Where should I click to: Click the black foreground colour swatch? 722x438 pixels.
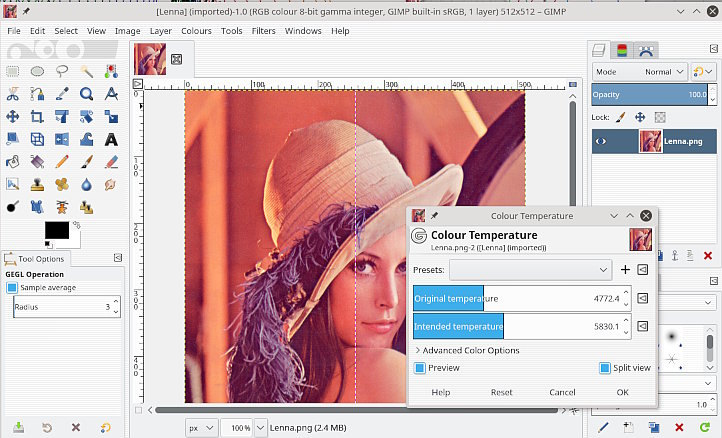[57, 230]
